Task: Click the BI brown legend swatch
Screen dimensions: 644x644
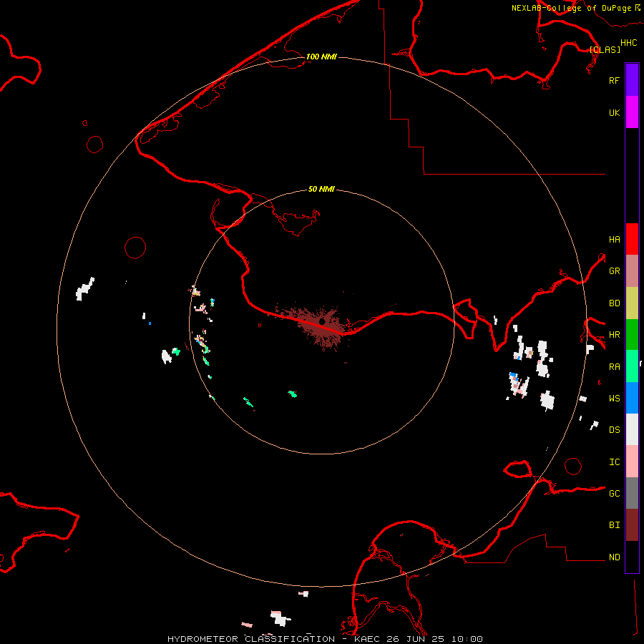Action: (x=632, y=525)
